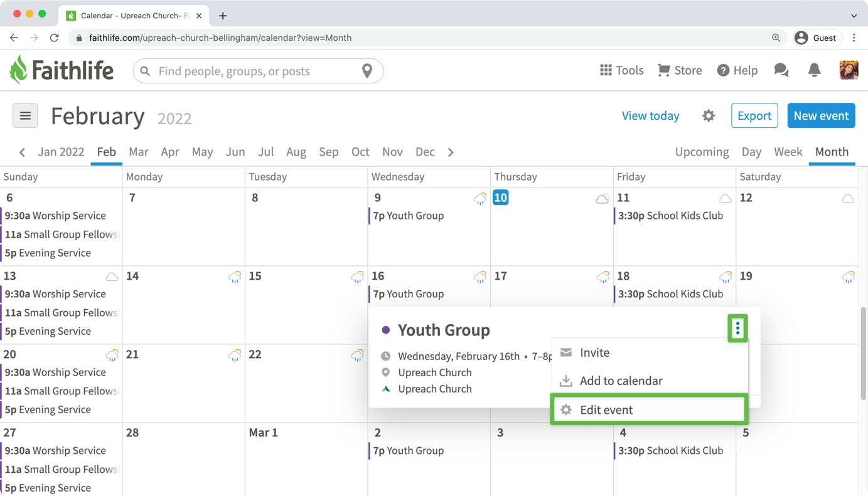Open February 6 Worship Service event
Image resolution: width=868 pixels, height=496 pixels.
point(55,215)
